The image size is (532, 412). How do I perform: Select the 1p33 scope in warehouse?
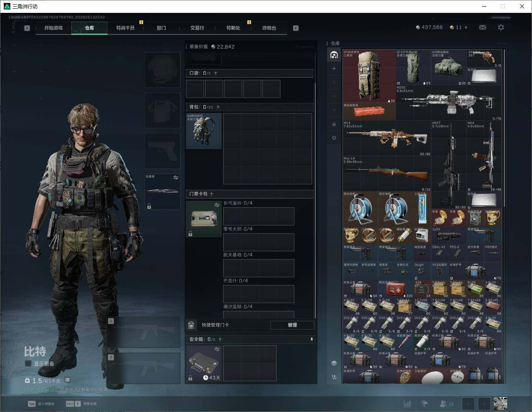pos(449,235)
